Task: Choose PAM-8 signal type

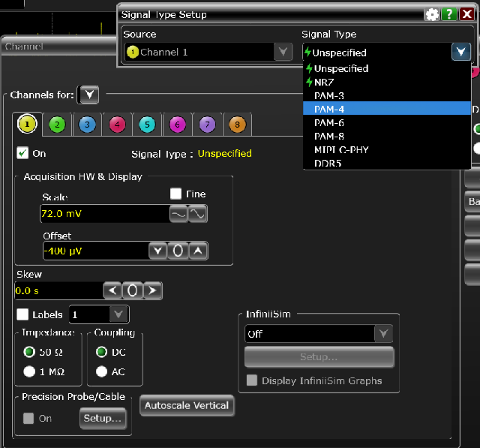Action: [387, 136]
